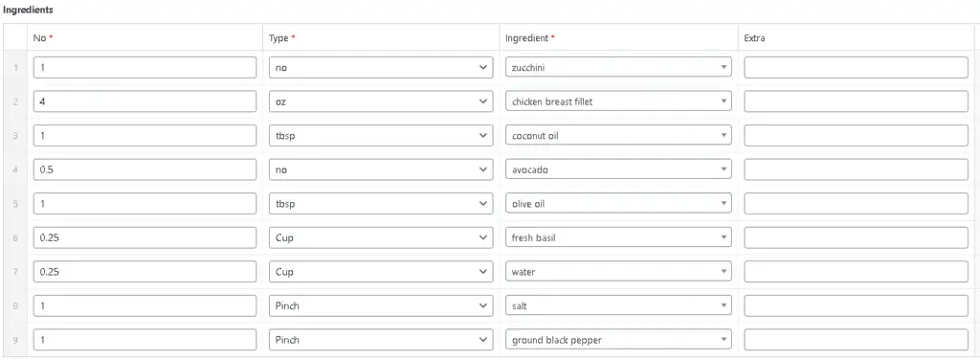980x360 pixels.
Task: Open the ground black pepper ingredient selector
Action: pos(618,340)
